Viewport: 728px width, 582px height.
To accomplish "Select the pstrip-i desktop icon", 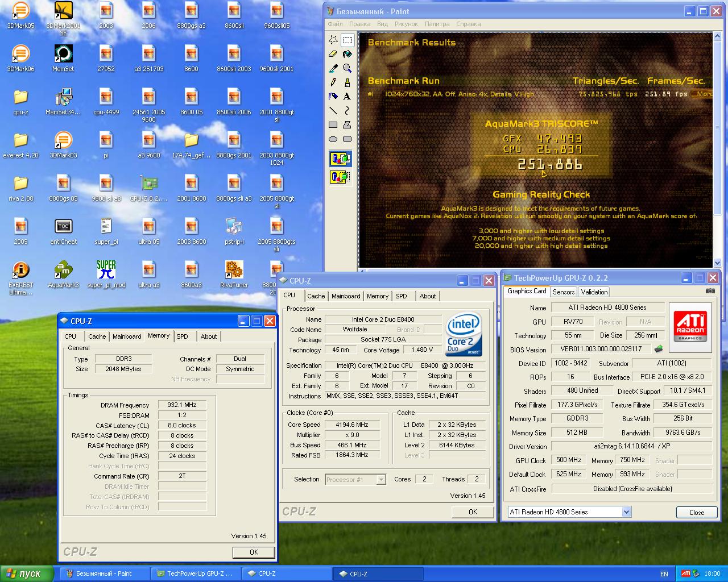I will coord(234,231).
